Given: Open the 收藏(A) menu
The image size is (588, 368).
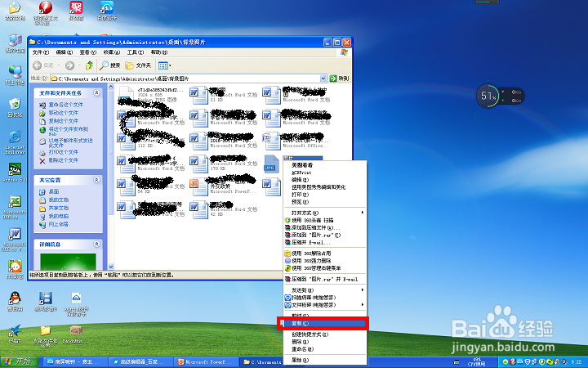Looking at the screenshot, I should coord(112,52).
